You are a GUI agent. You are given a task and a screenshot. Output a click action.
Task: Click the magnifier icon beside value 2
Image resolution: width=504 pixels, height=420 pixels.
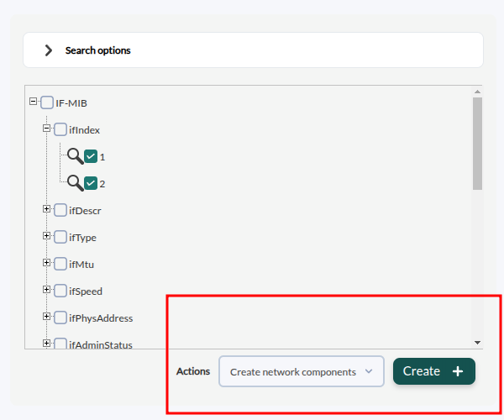(75, 183)
